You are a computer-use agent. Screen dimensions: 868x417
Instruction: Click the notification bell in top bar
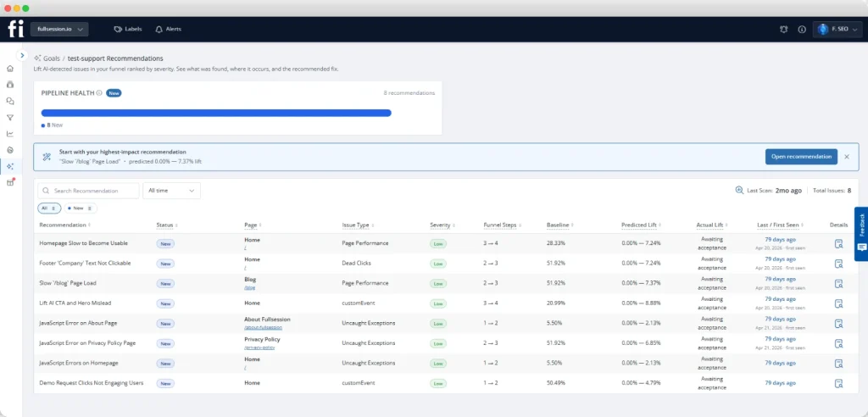click(783, 30)
